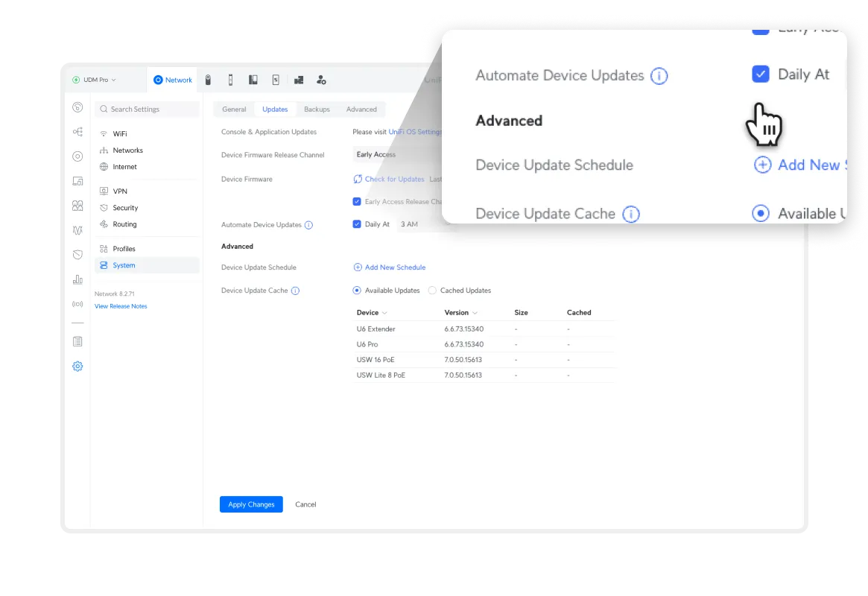The width and height of the screenshot is (868, 596).
Task: Switch to the Protect camera app icon
Action: coord(208,80)
